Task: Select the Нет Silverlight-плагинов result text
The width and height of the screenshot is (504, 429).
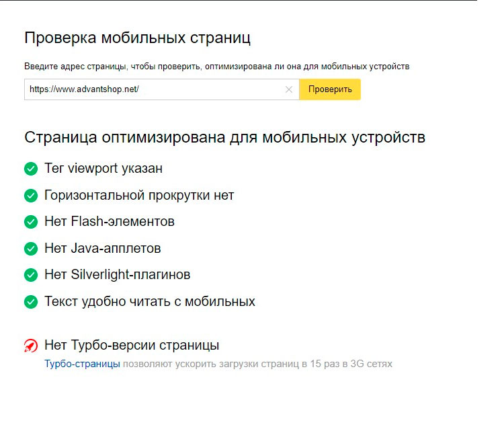Action: 118,275
